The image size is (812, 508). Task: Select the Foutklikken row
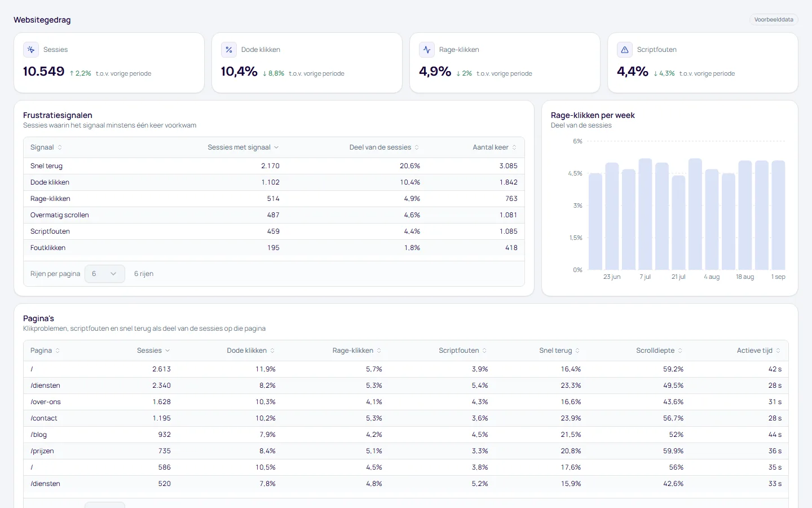point(274,248)
